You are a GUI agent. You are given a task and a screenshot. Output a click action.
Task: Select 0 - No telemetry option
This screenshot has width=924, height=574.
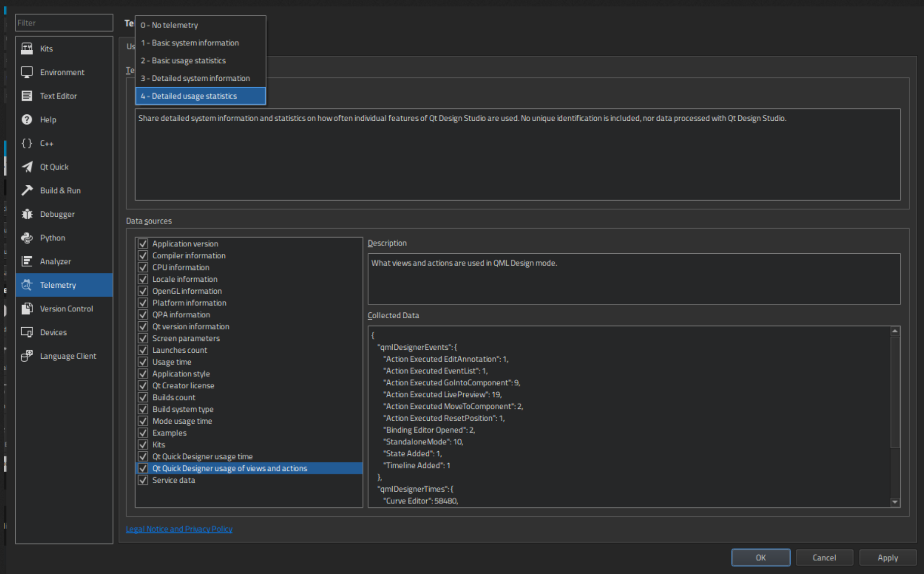coord(170,25)
